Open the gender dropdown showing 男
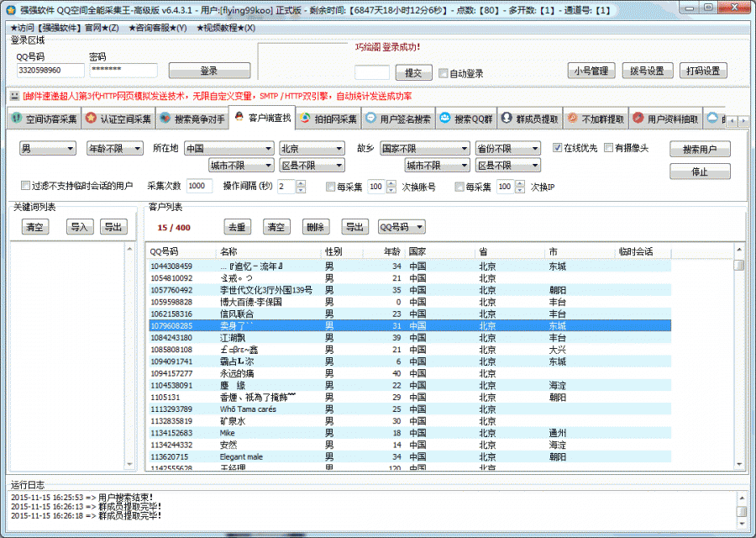This screenshot has height=538, width=756. tap(48, 148)
